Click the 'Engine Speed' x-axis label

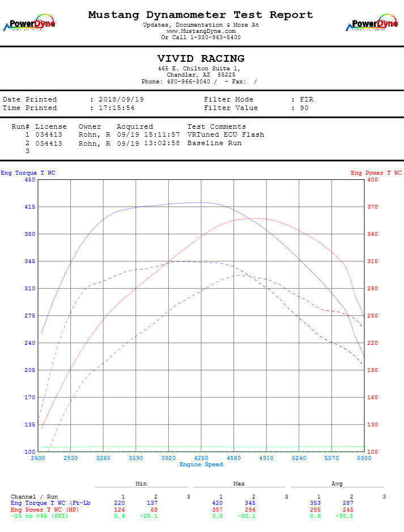[x=201, y=465]
